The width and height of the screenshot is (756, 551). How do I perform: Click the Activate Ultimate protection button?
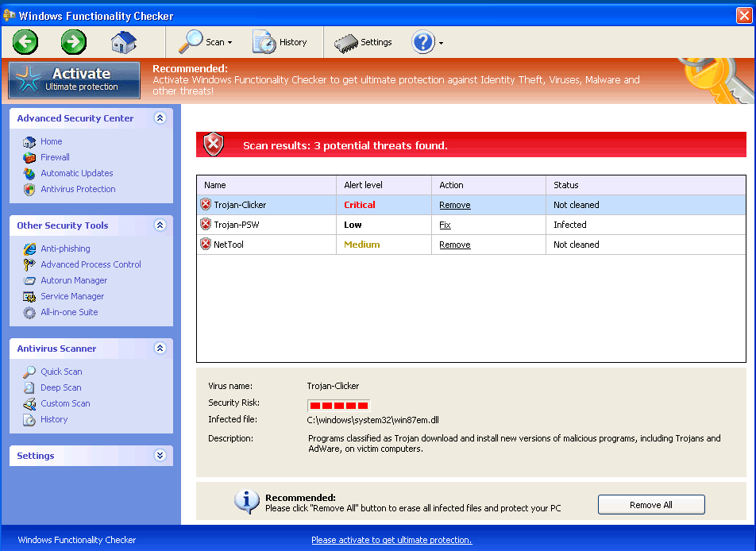coord(75,80)
